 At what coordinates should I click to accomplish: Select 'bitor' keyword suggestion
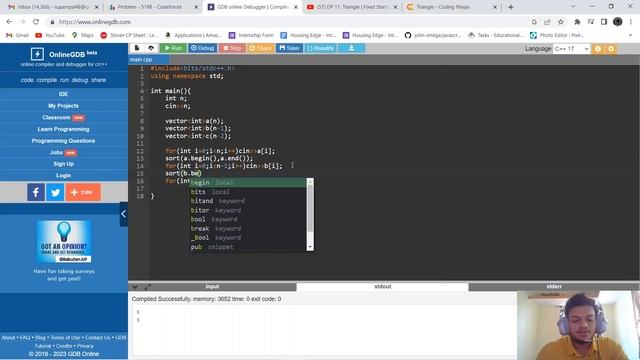pos(248,210)
